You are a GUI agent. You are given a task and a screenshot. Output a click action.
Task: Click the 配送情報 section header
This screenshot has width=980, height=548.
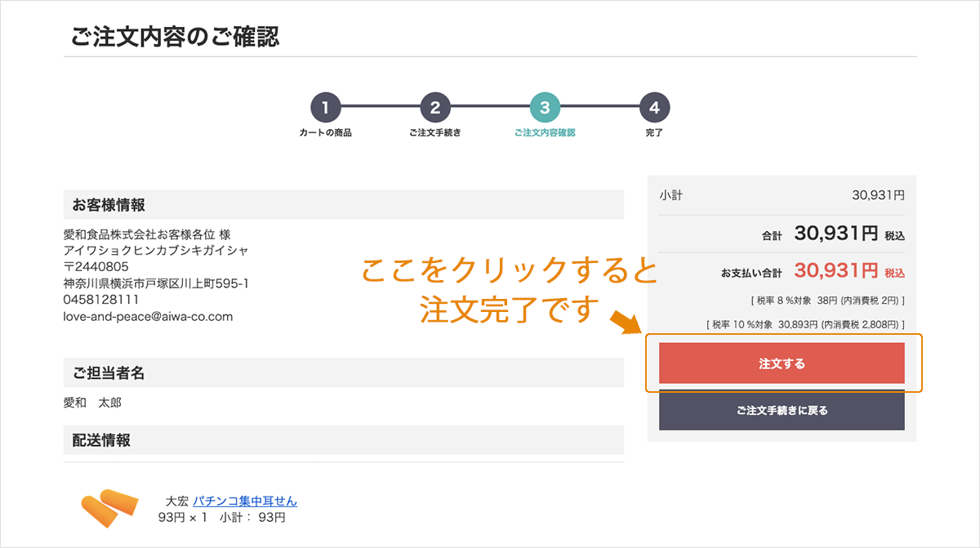coord(344,440)
